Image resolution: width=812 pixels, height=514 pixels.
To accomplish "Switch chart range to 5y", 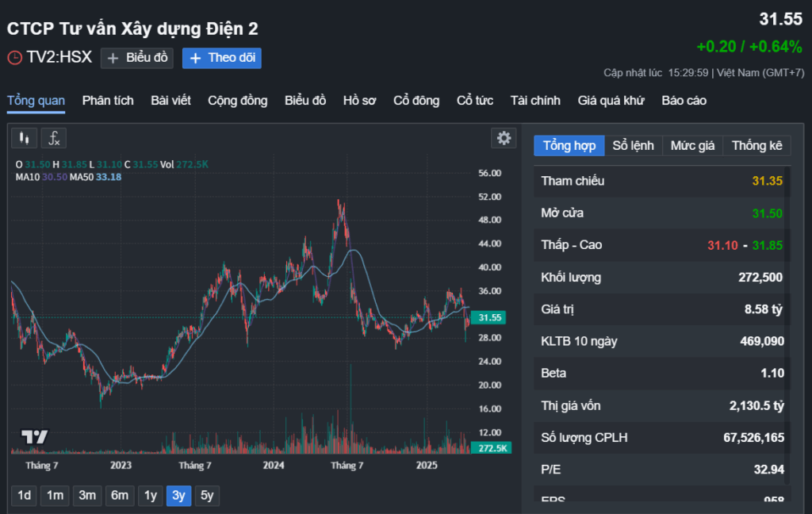I will click(x=207, y=496).
